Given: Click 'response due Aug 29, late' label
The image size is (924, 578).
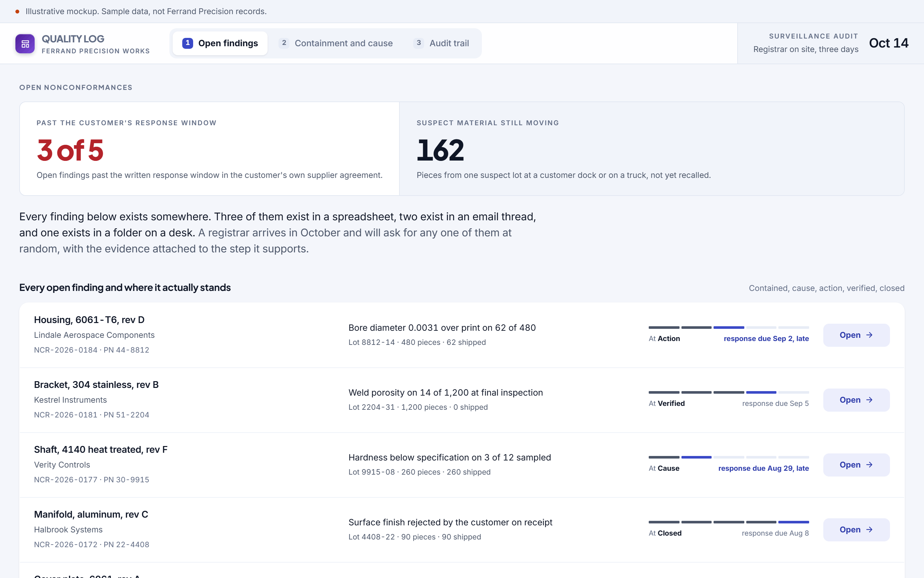Looking at the screenshot, I should (764, 468).
